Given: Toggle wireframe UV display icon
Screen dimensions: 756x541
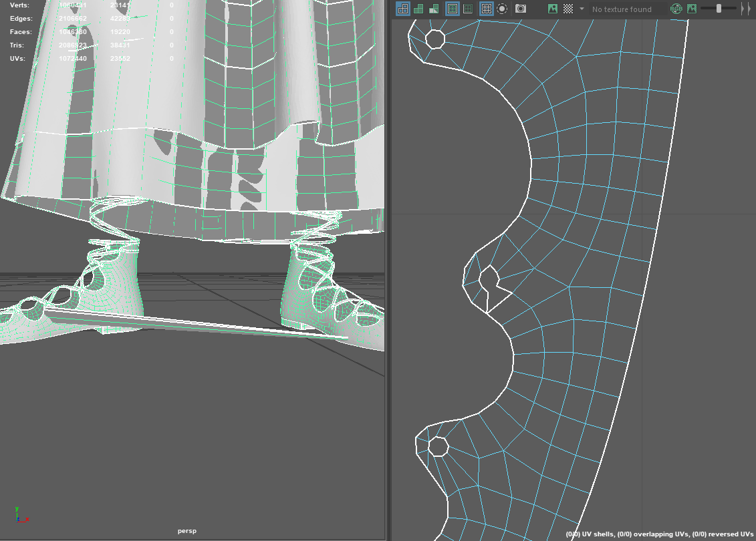Looking at the screenshot, I should 402,9.
